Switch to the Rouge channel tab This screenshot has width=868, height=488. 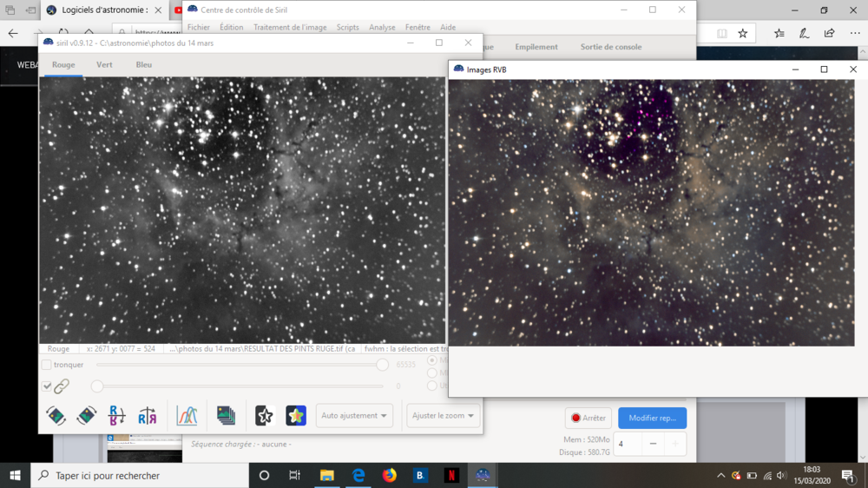point(63,65)
